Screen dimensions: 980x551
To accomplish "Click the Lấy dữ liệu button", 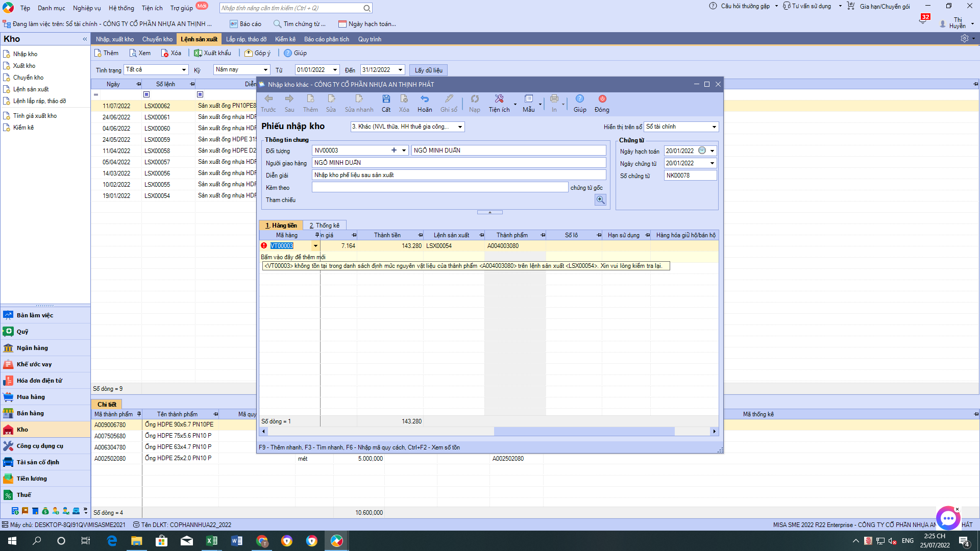I will pyautogui.click(x=429, y=70).
